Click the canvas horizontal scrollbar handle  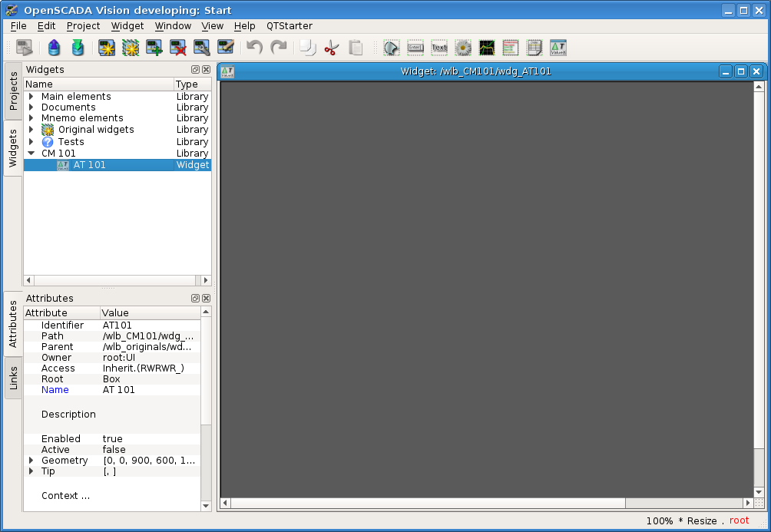pos(428,504)
